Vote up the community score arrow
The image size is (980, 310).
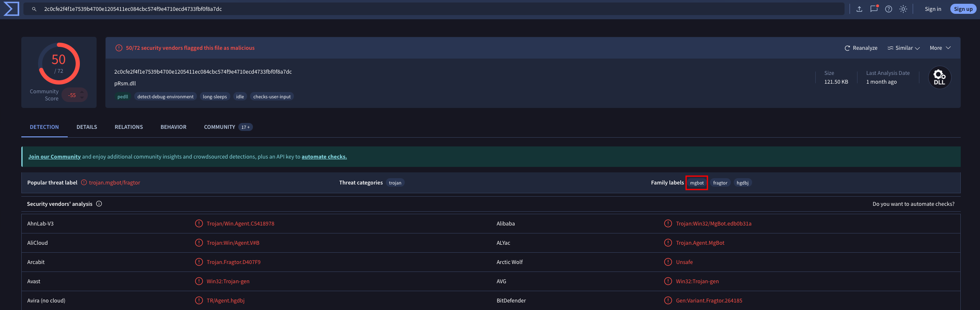[82, 92]
